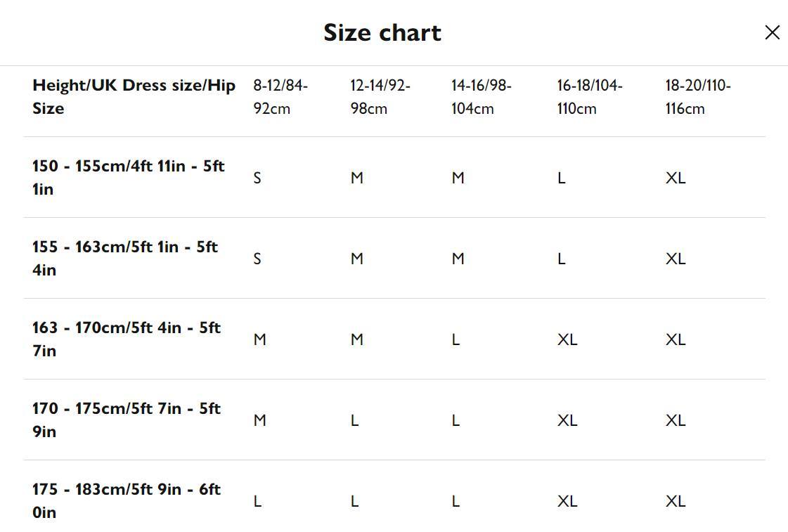
Task: Click the 18-20/110-116cm column header
Action: tap(698, 96)
